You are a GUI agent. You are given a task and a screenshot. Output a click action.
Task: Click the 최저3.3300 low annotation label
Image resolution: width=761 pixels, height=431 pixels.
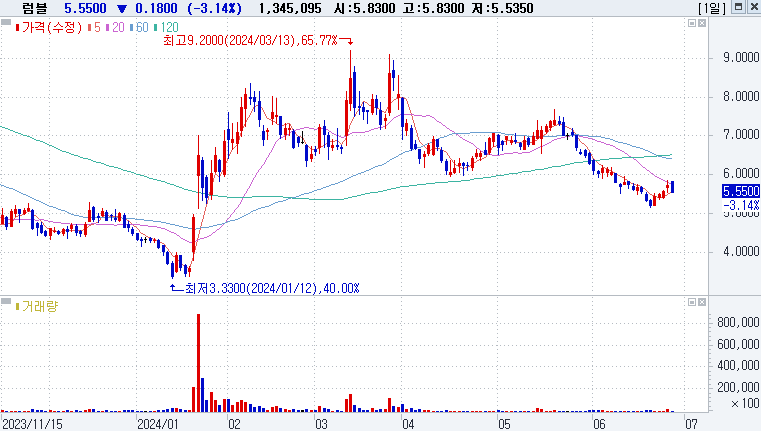tap(272, 288)
